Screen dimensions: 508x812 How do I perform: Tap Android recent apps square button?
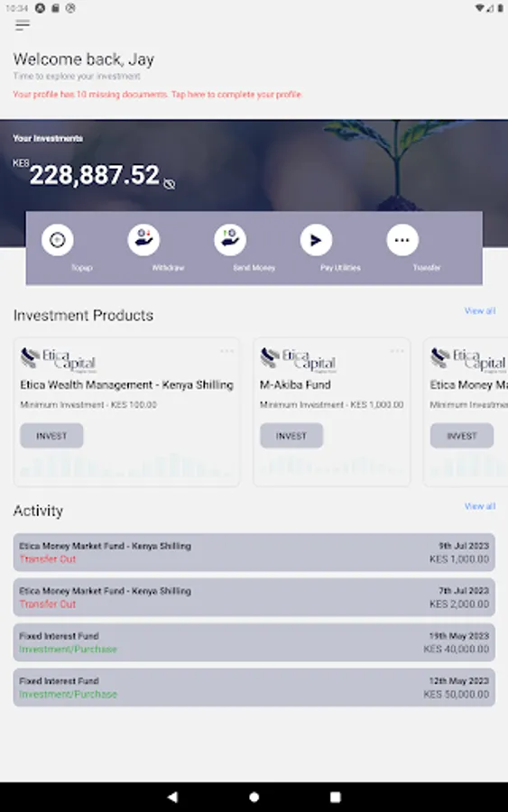[x=336, y=797]
